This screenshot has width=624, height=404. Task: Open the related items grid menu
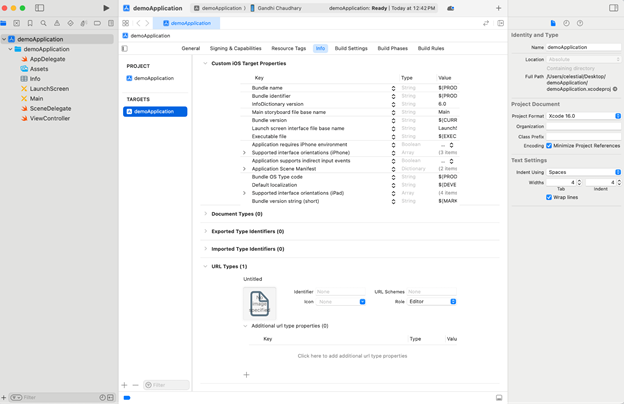(x=126, y=23)
